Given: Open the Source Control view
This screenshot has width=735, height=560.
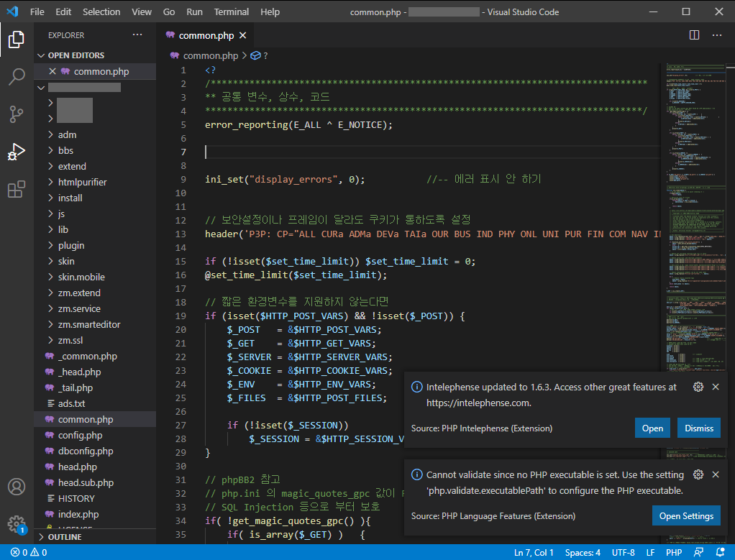Looking at the screenshot, I should [x=17, y=114].
